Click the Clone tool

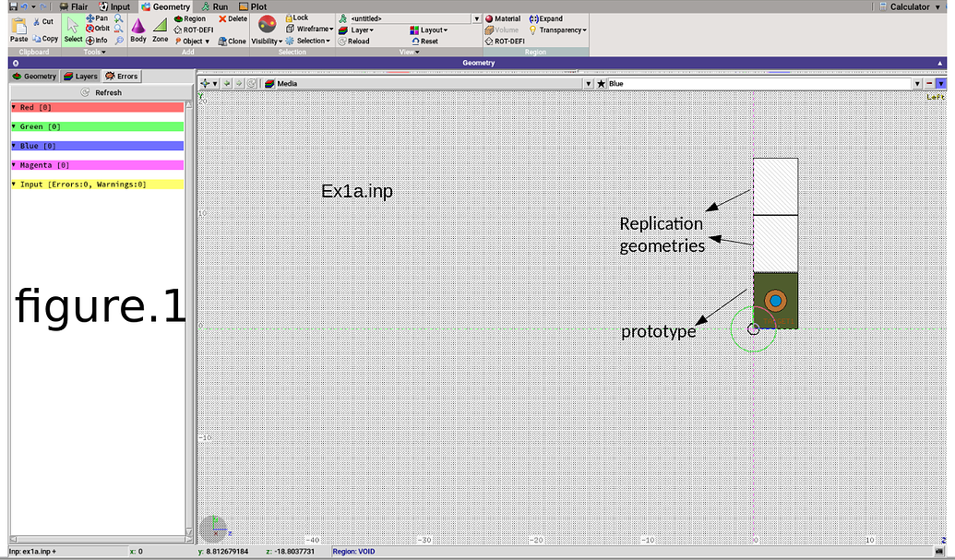(x=232, y=41)
